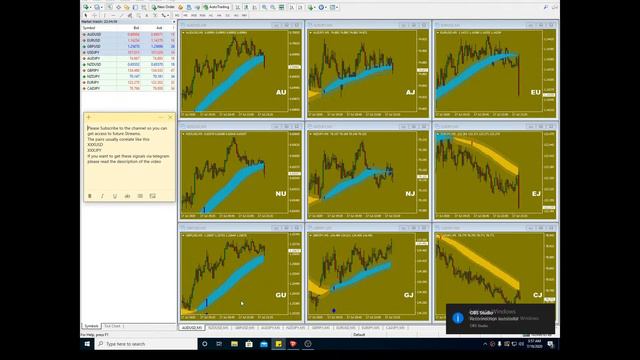The image size is (640, 360).
Task: Open File Explorer from the taskbar
Action: (x=234, y=344)
